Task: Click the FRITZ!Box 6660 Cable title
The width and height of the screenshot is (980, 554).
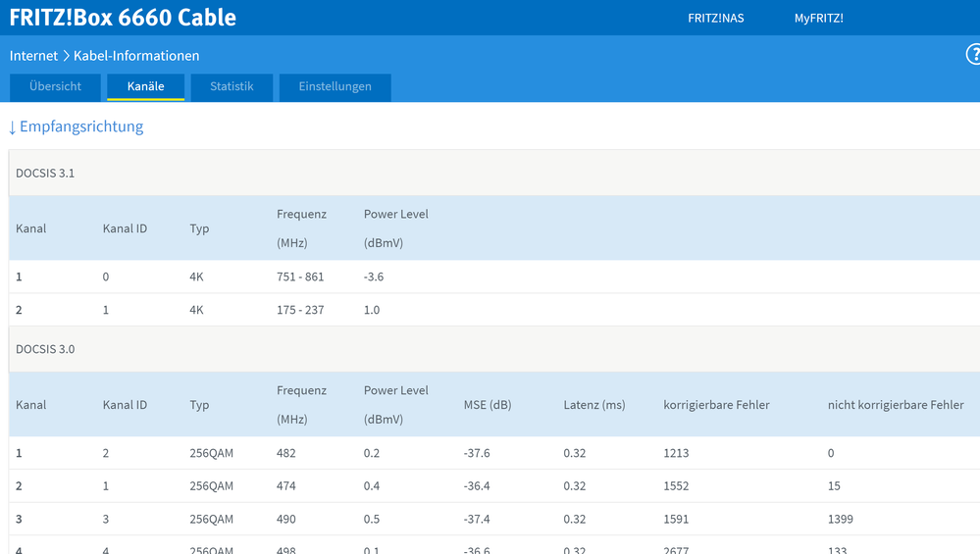Action: 123,18
